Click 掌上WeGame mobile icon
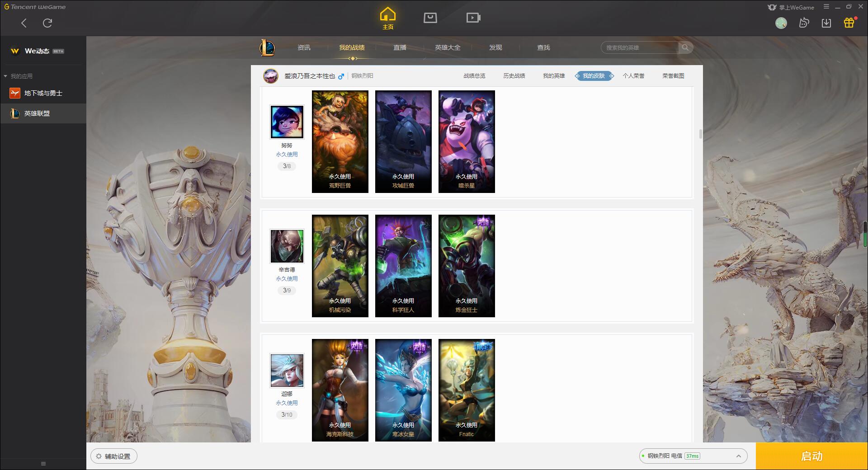This screenshot has width=868, height=470. tap(791, 7)
